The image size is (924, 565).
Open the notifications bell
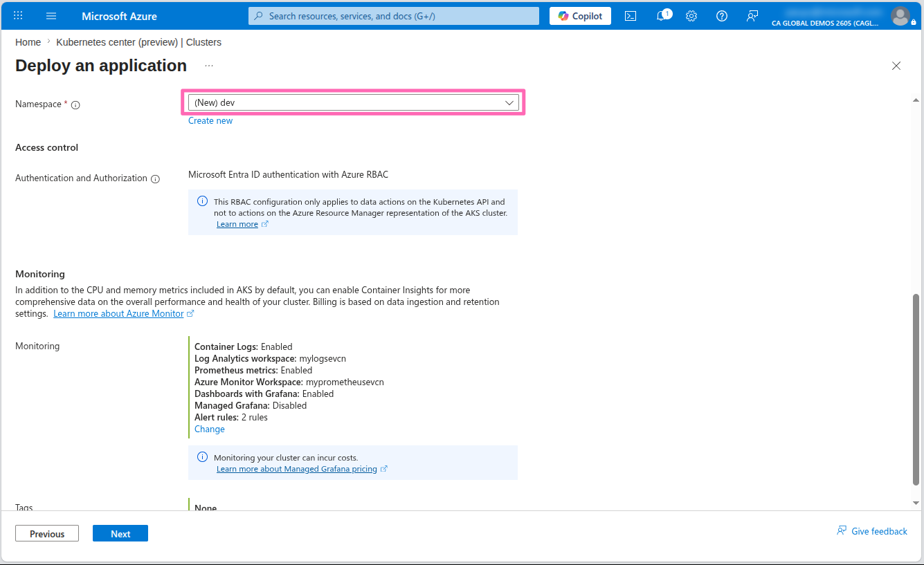pos(662,15)
